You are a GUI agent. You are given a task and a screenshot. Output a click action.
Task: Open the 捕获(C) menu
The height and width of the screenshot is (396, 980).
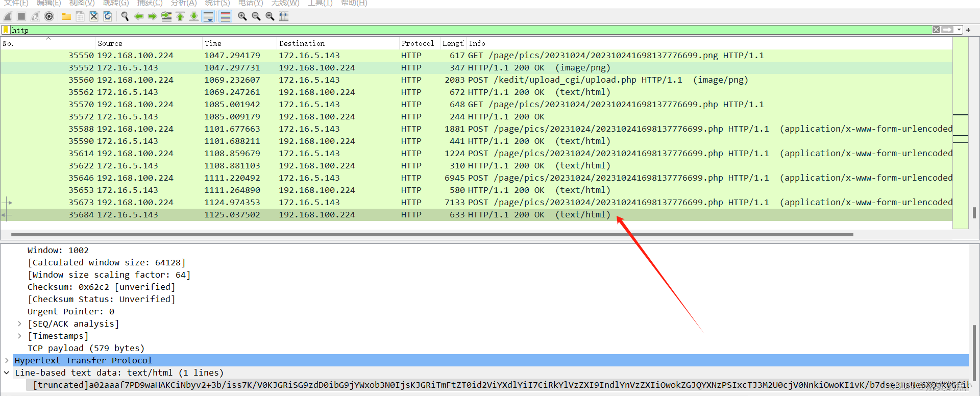(x=150, y=3)
